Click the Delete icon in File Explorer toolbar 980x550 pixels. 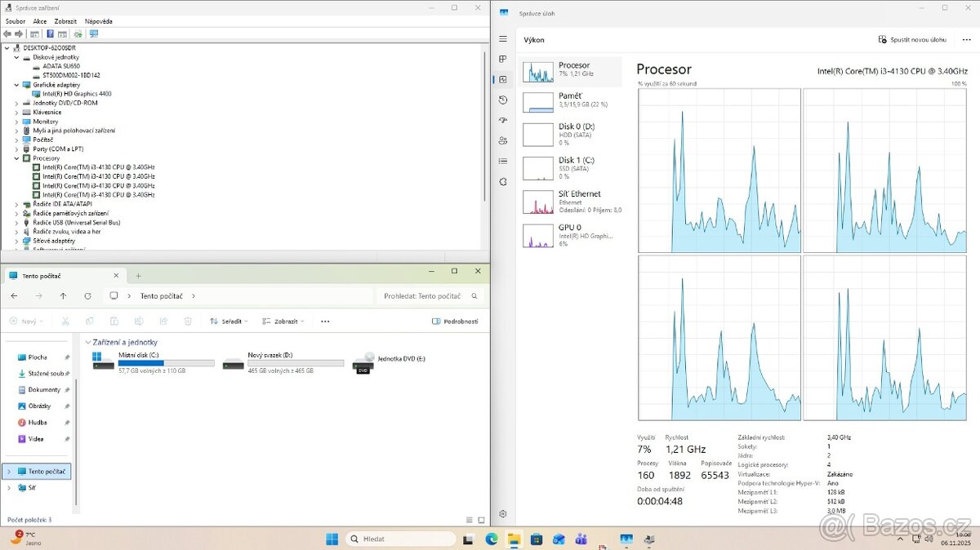[188, 321]
